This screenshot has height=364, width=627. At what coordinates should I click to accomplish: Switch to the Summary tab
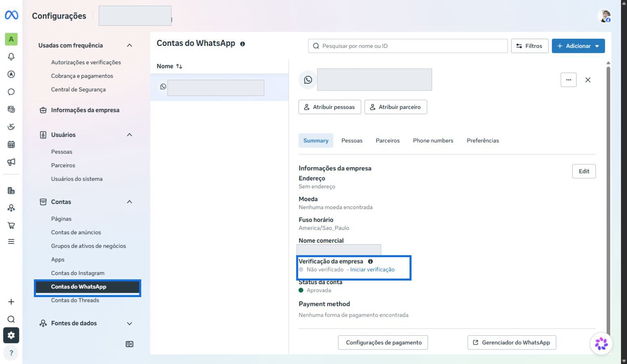coord(316,141)
